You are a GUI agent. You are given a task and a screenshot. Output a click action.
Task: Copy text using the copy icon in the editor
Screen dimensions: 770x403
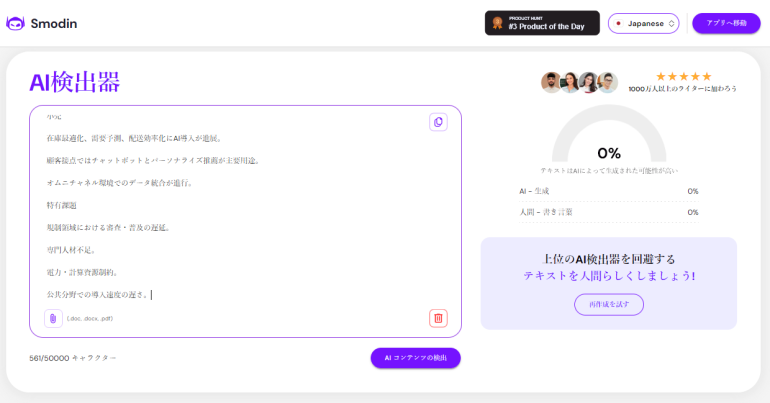pyautogui.click(x=438, y=122)
